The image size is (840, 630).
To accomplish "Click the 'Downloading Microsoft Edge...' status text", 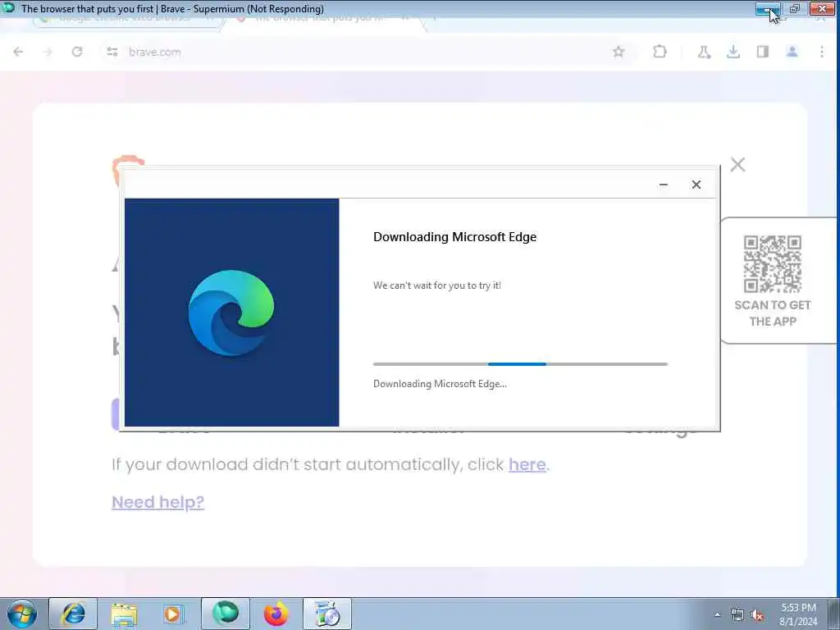I will tap(440, 384).
